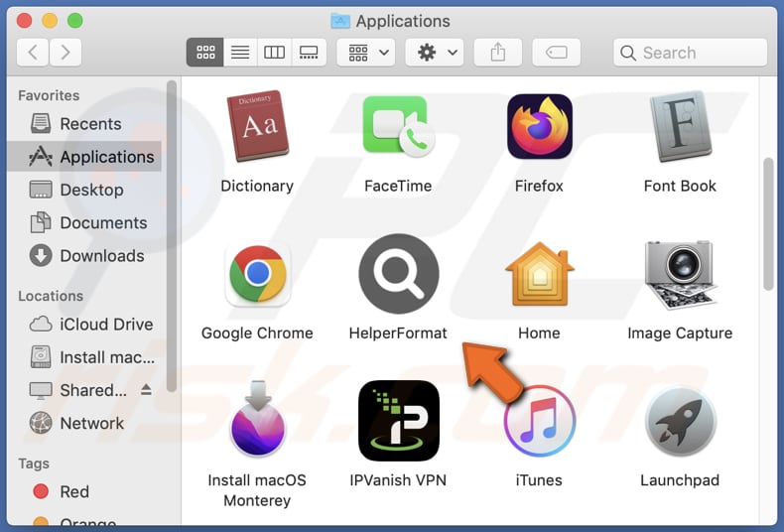
Task: Go forward with the right chevron button
Action: [65, 52]
